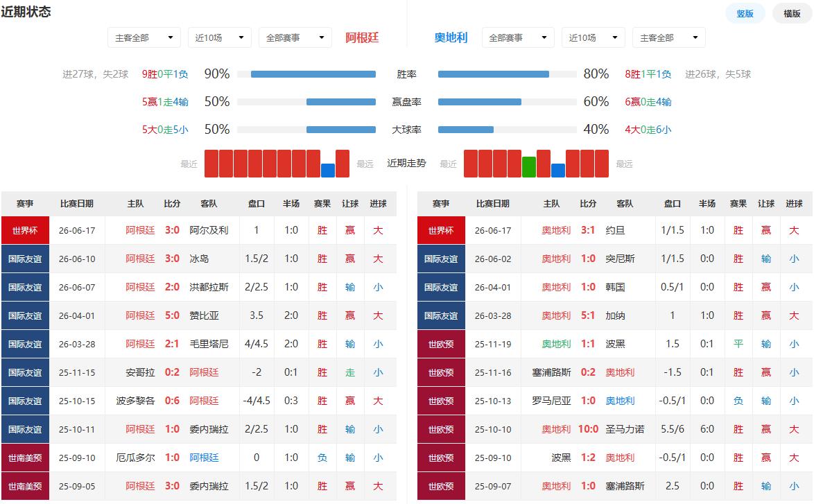
Task: Click half-time 6:0 in 圣马力诺 row
Action: click(x=707, y=429)
